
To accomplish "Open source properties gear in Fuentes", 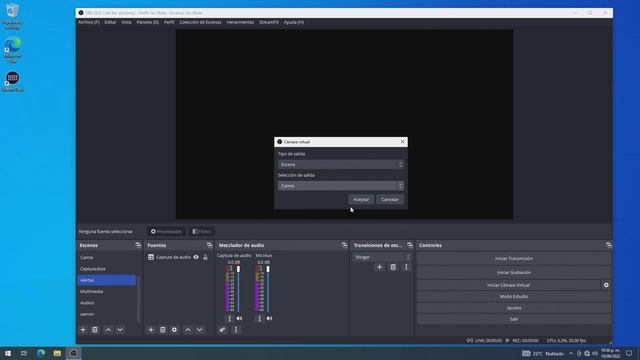I will (x=174, y=330).
